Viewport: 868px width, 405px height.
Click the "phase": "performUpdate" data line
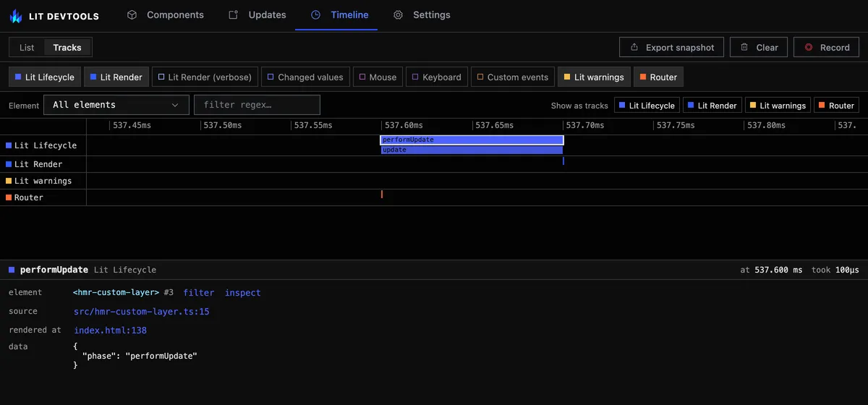pos(140,356)
